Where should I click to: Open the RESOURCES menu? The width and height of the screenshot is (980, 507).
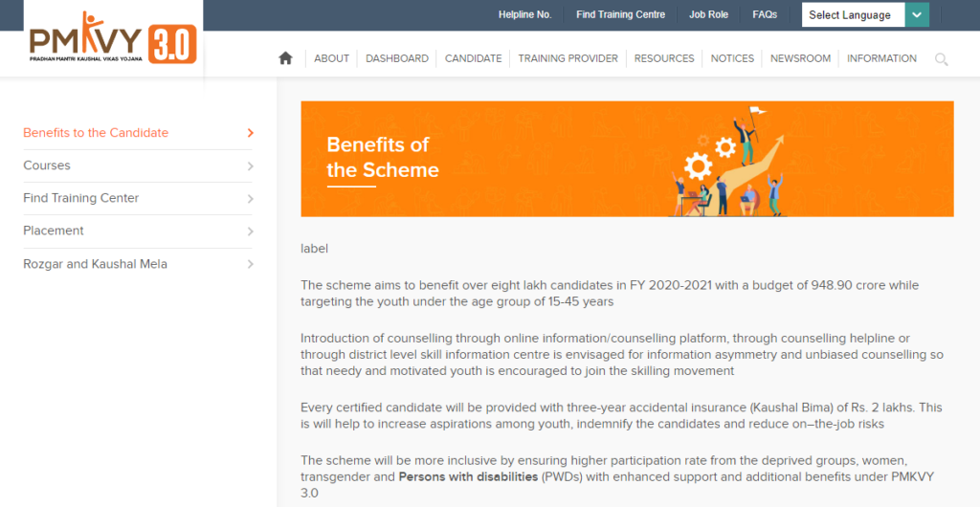tap(664, 58)
